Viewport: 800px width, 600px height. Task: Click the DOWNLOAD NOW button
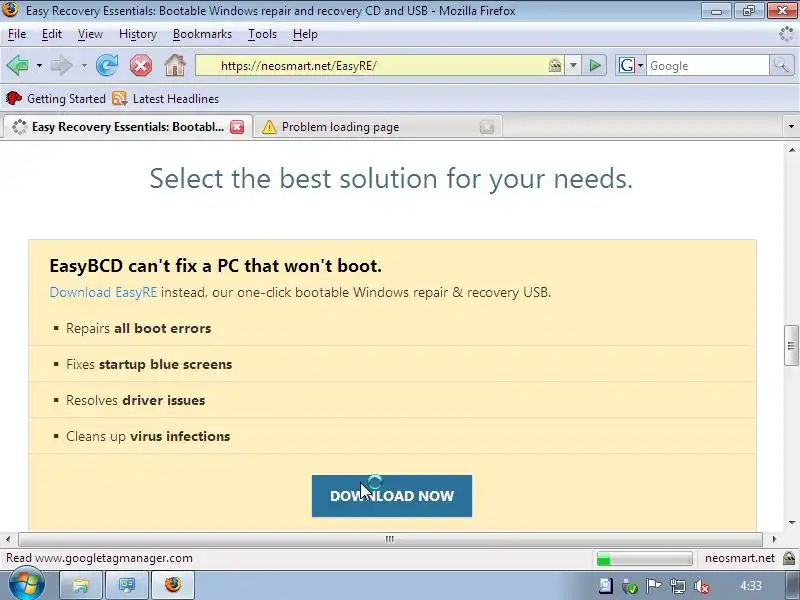click(x=392, y=496)
